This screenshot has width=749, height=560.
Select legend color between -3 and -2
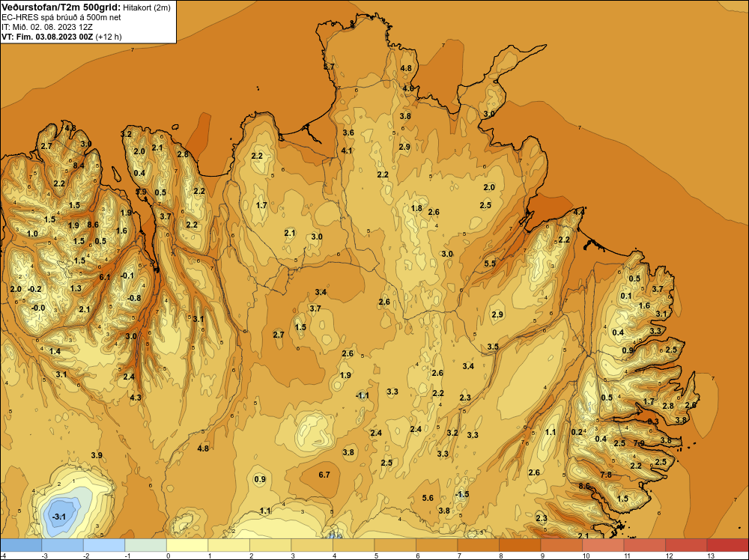(x=63, y=545)
